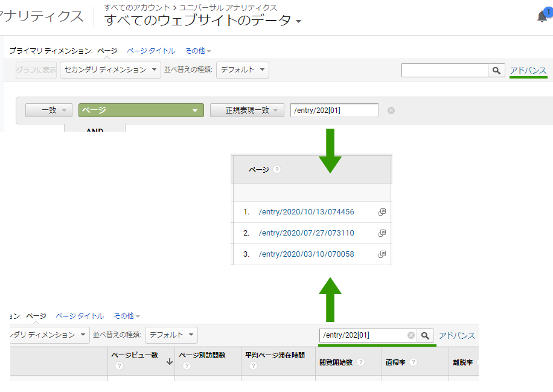Show help for 直帰率 column
This screenshot has height=392, width=553.
(x=414, y=362)
